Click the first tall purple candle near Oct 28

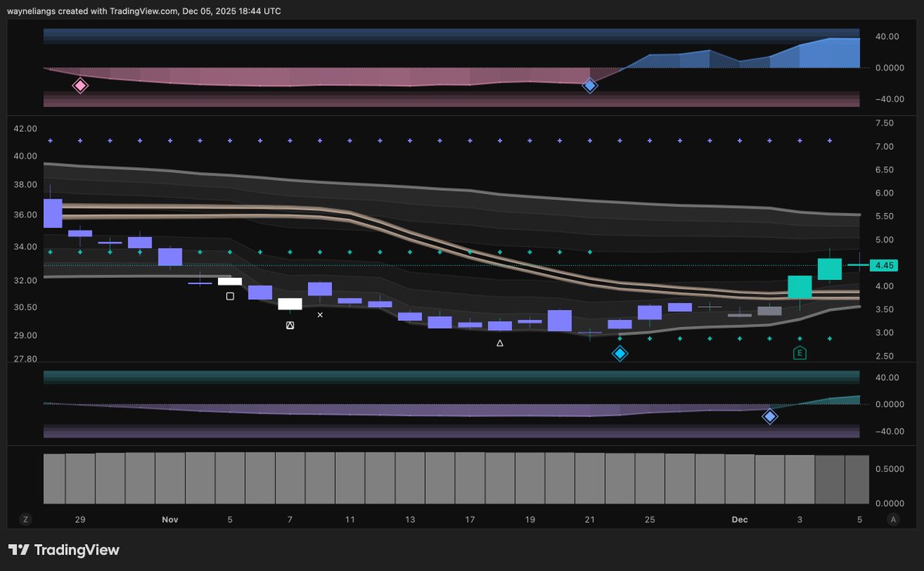(52, 213)
